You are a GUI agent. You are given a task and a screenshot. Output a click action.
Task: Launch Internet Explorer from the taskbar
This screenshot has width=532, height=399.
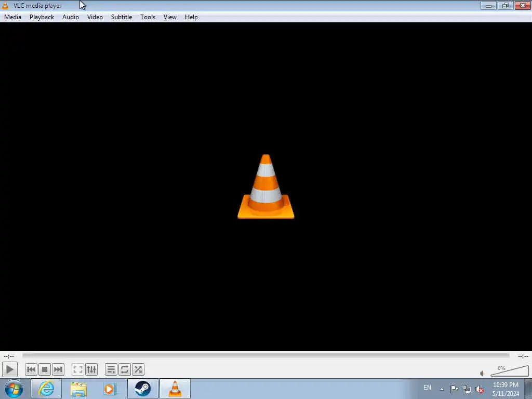pos(46,389)
